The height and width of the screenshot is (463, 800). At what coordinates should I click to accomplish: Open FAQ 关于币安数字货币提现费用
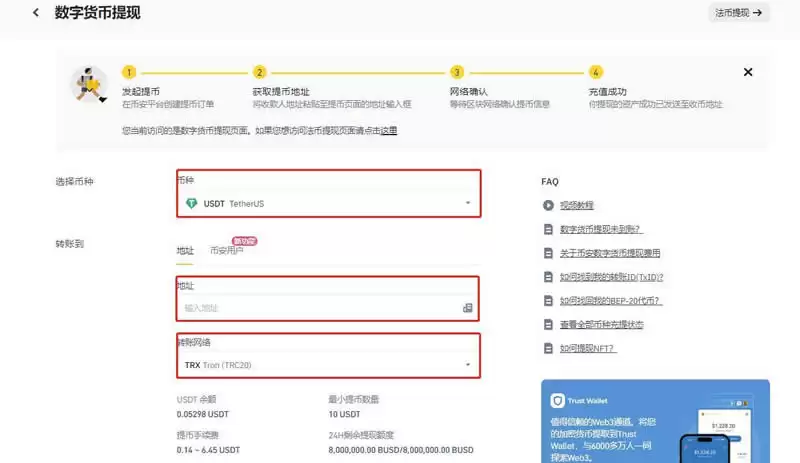609,253
